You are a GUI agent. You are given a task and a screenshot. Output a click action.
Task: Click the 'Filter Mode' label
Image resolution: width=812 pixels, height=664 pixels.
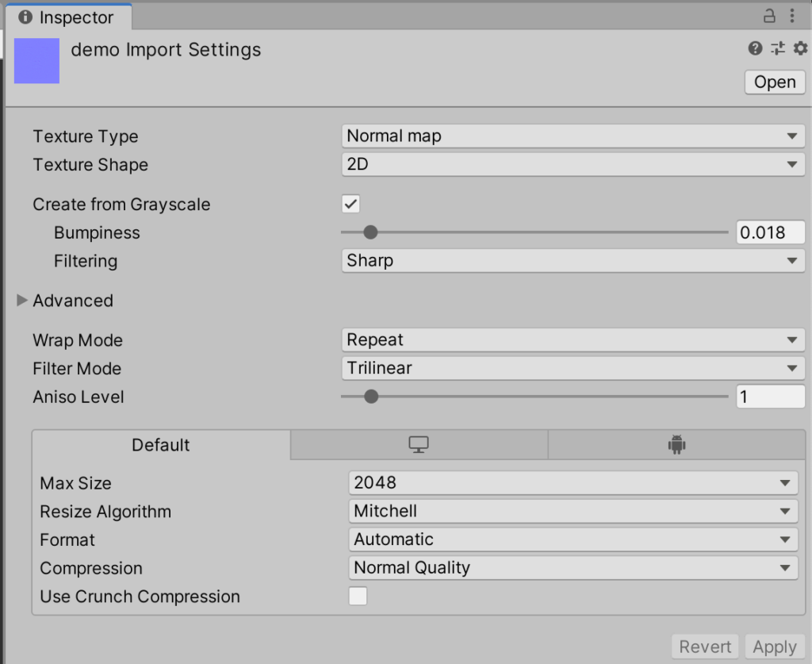coord(77,369)
